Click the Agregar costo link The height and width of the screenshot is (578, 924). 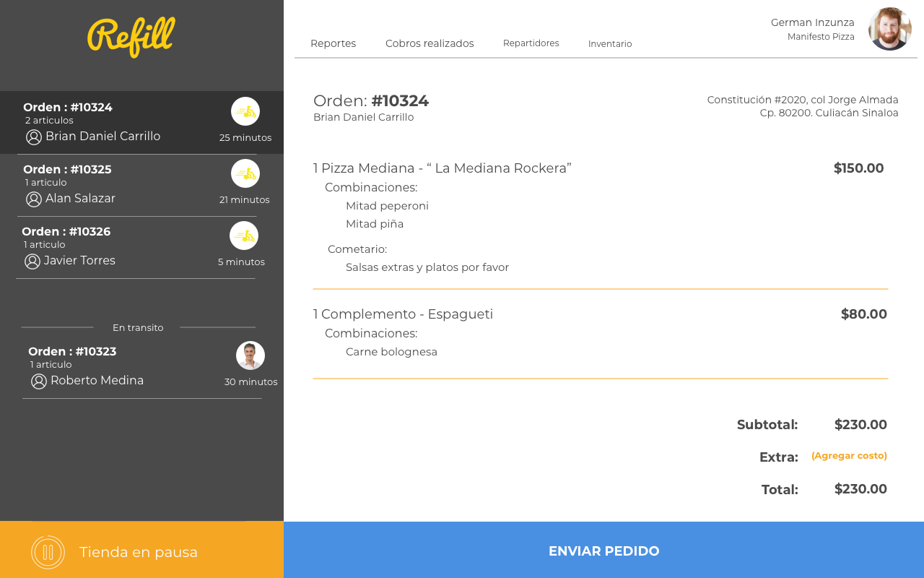(849, 456)
